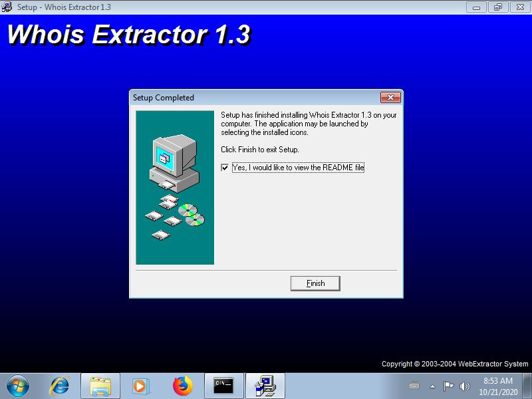Restore down the Setup - Whois Extractor window

498,7
